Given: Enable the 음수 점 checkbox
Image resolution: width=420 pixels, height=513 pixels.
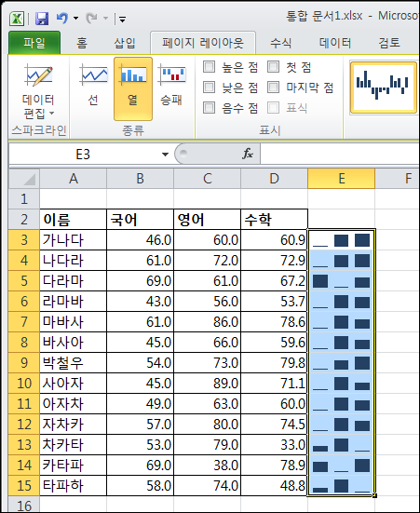Looking at the screenshot, I should coord(209,107).
